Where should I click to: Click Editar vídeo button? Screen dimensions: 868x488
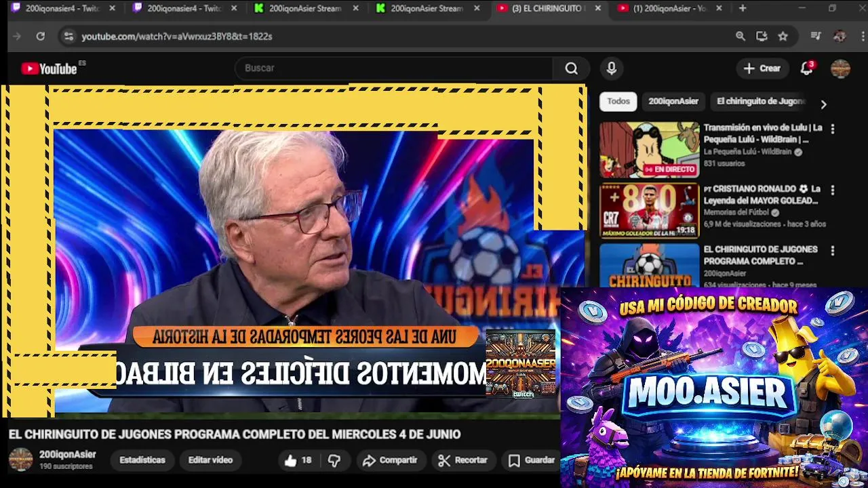tap(210, 460)
